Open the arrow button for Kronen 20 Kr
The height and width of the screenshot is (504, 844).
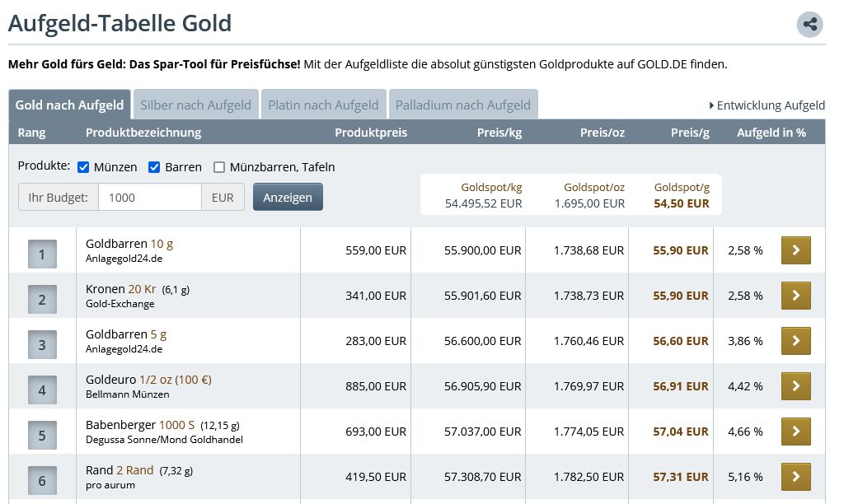coord(795,296)
